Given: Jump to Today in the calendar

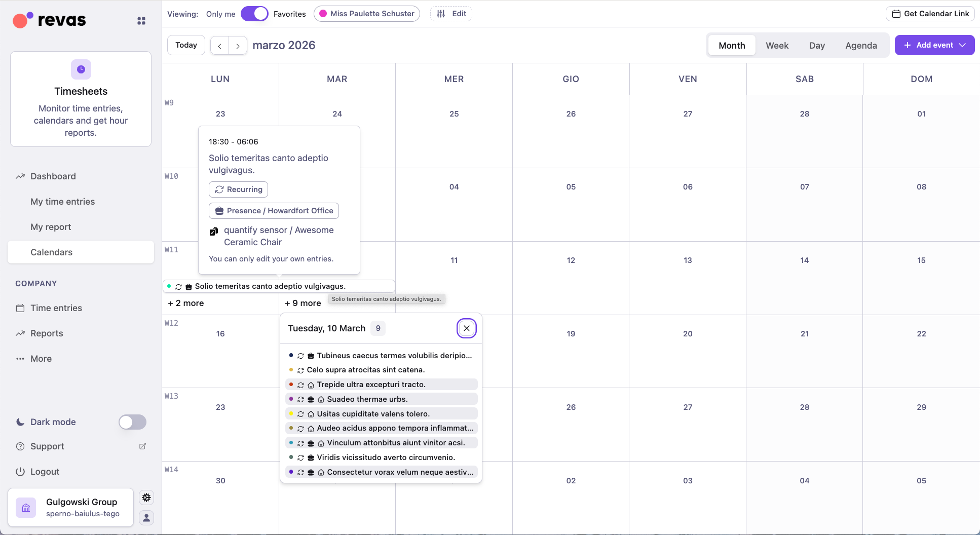Looking at the screenshot, I should tap(186, 45).
